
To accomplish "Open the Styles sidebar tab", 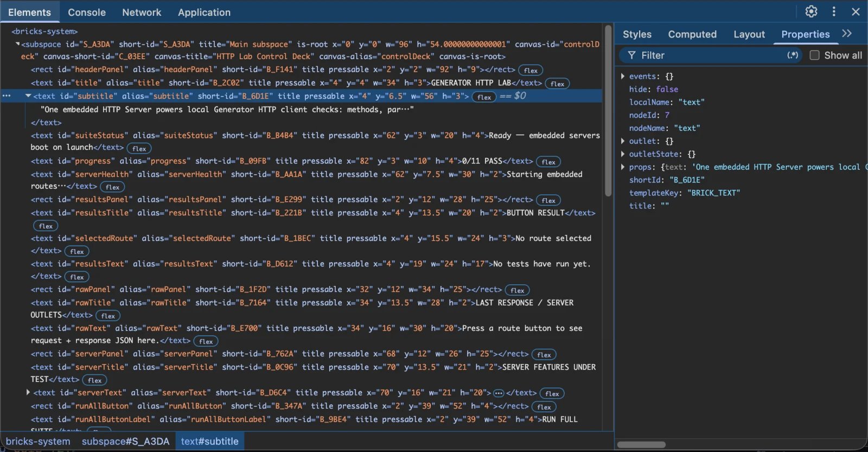I will (637, 34).
